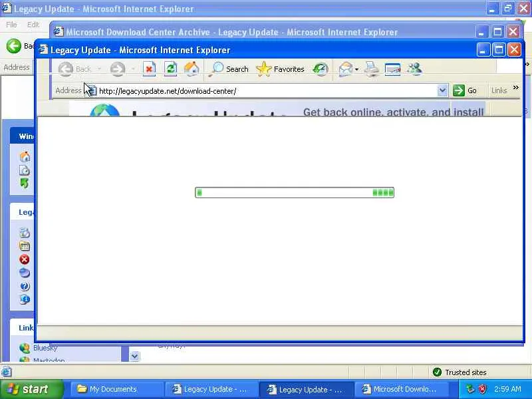Open the Forward button history dropdown arrow
The width and height of the screenshot is (532, 399).
coord(133,69)
